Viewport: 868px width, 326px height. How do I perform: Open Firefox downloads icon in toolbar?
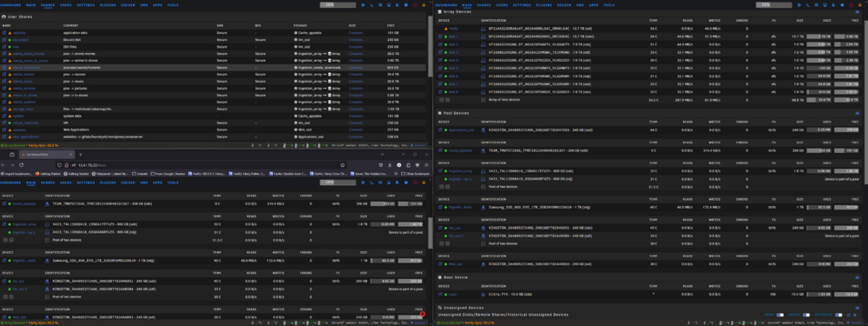click(390, 164)
